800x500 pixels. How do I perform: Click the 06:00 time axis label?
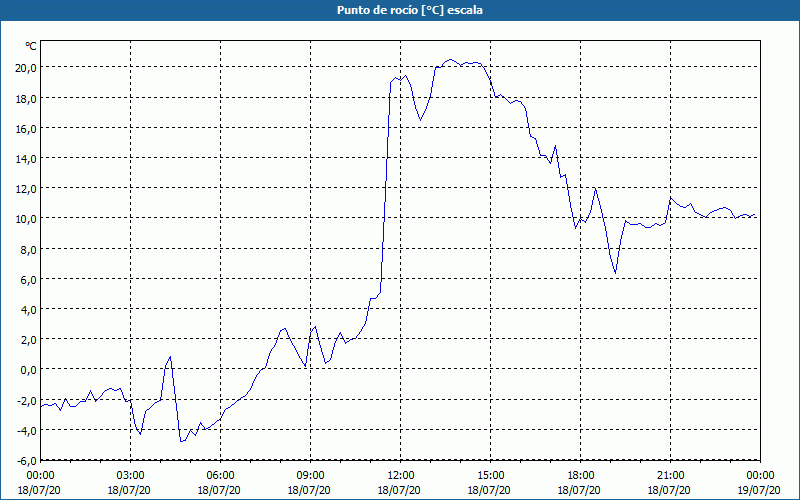[220, 476]
